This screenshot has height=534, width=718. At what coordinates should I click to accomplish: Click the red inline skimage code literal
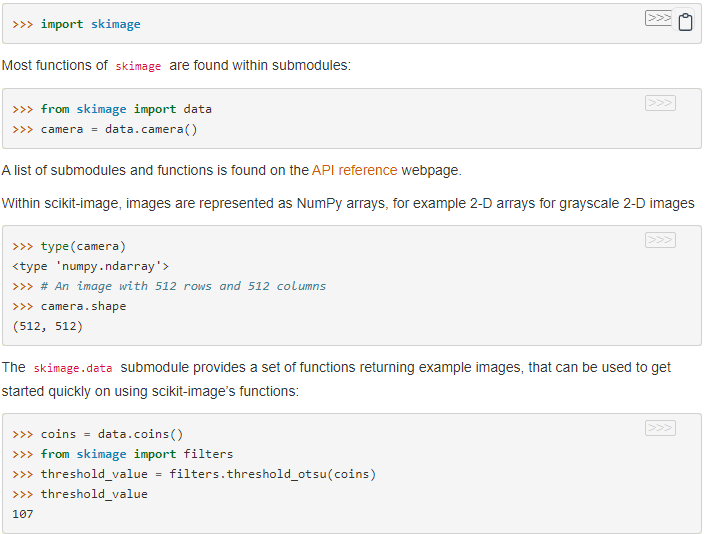138,66
